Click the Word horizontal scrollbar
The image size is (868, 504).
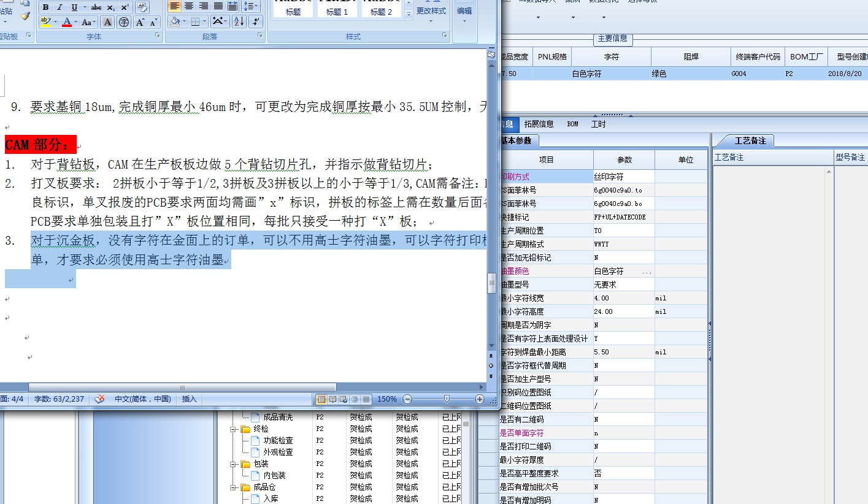[x=182, y=388]
